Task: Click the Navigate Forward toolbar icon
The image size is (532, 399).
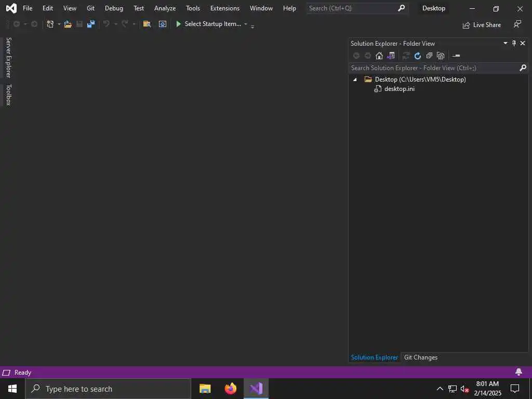Action: (x=34, y=24)
